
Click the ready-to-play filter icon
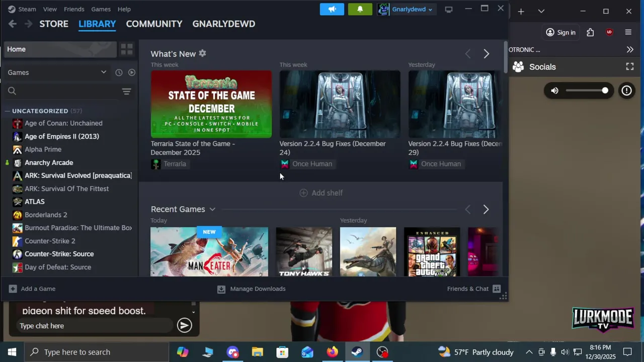pyautogui.click(x=132, y=72)
